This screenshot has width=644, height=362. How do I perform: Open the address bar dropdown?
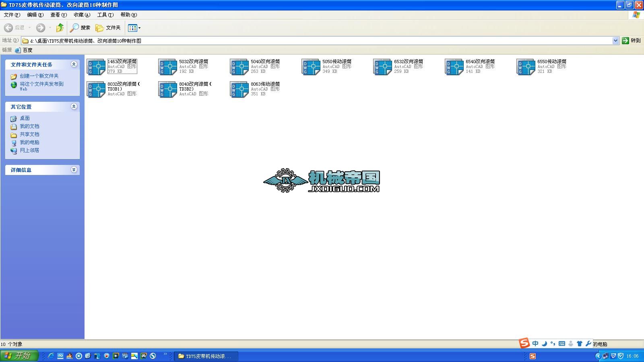[x=615, y=40]
